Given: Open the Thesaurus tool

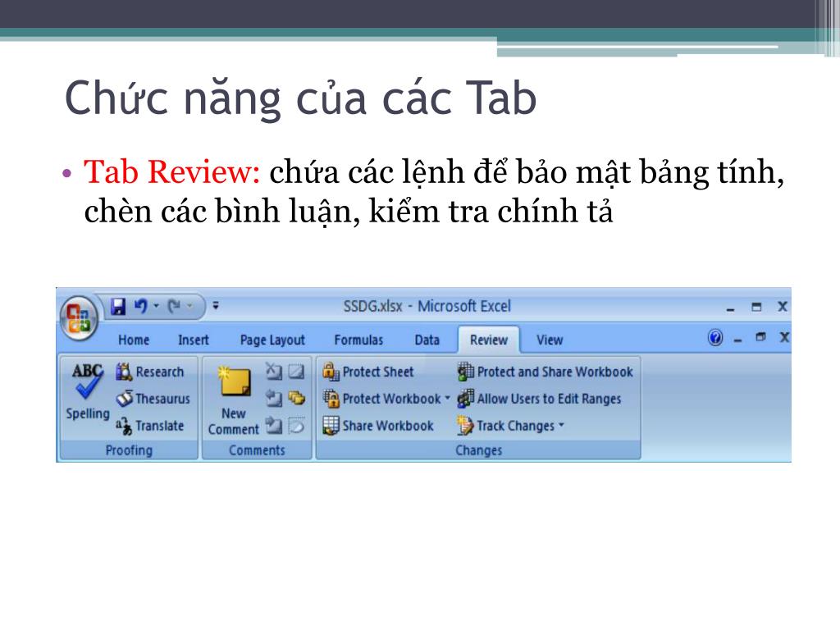Looking at the screenshot, I should 153,398.
